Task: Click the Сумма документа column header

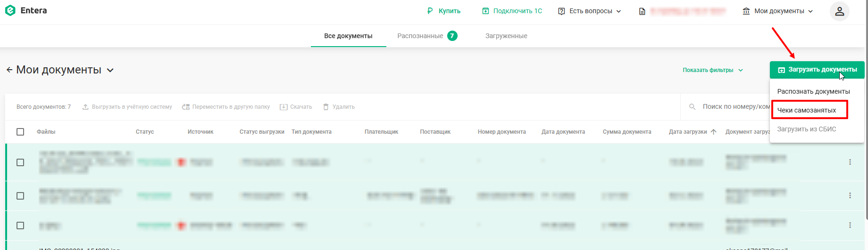Action: [627, 132]
